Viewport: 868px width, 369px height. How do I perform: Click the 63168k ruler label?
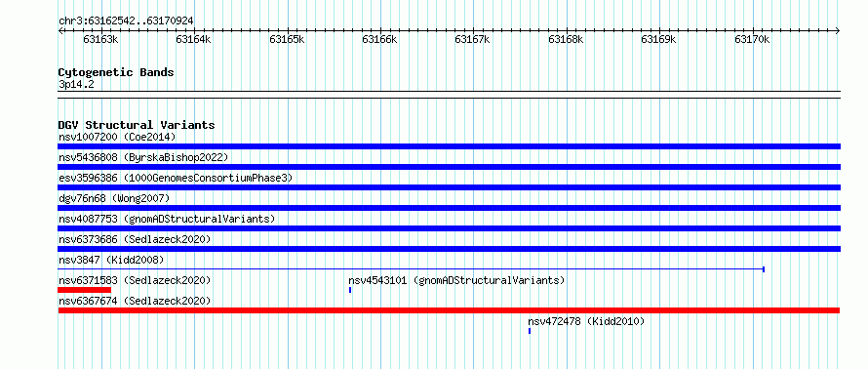coord(566,40)
